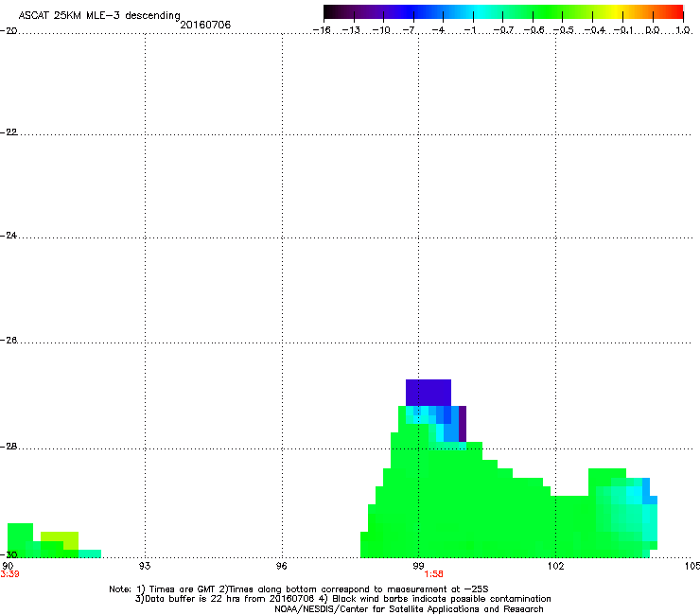Click the "-0.1" color bar label
This screenshot has height=615, width=700.
pyautogui.click(x=623, y=30)
